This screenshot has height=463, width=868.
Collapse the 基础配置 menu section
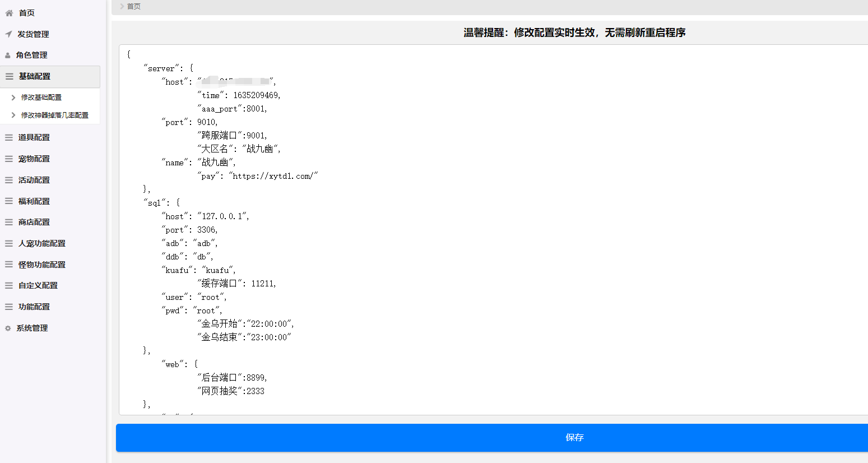coord(35,76)
